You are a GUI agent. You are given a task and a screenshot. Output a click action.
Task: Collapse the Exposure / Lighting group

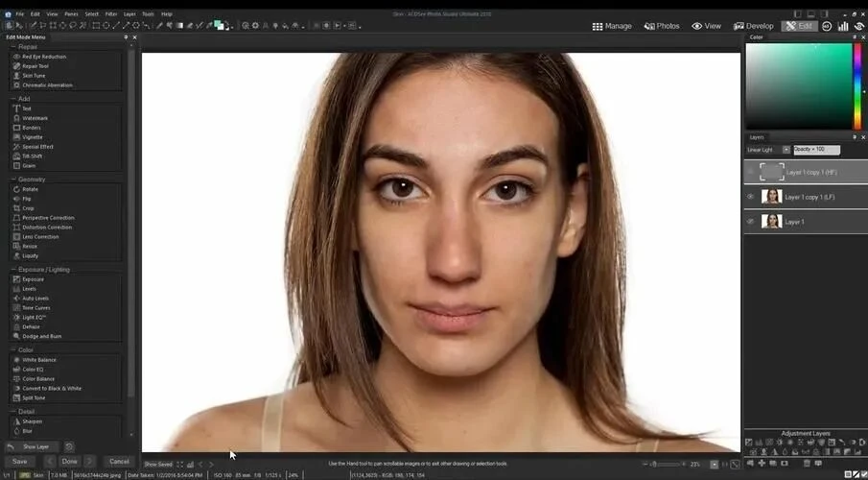pyautogui.click(x=12, y=270)
